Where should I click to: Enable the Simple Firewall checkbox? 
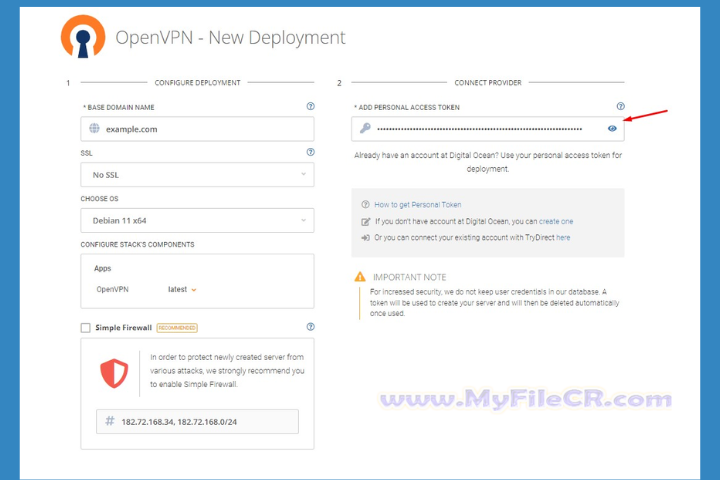tap(85, 328)
